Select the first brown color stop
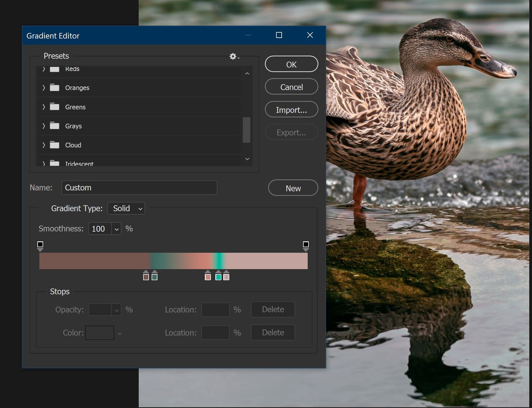 (146, 277)
